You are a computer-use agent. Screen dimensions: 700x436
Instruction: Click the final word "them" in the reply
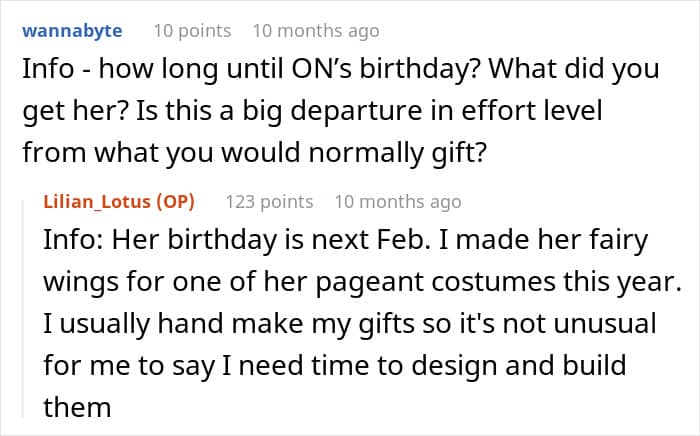[77, 406]
